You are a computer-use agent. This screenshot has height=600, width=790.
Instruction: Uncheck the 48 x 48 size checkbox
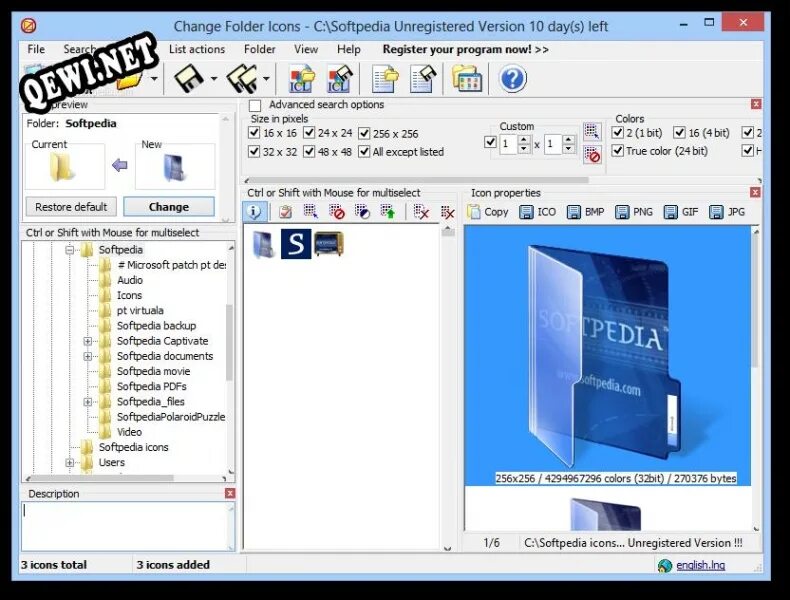(309, 152)
